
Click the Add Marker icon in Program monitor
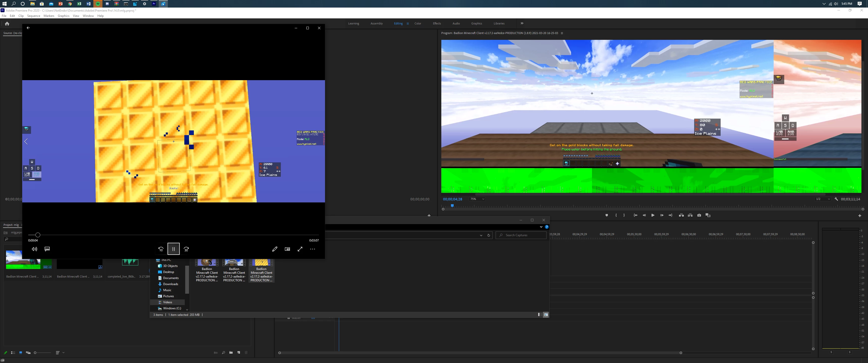607,215
